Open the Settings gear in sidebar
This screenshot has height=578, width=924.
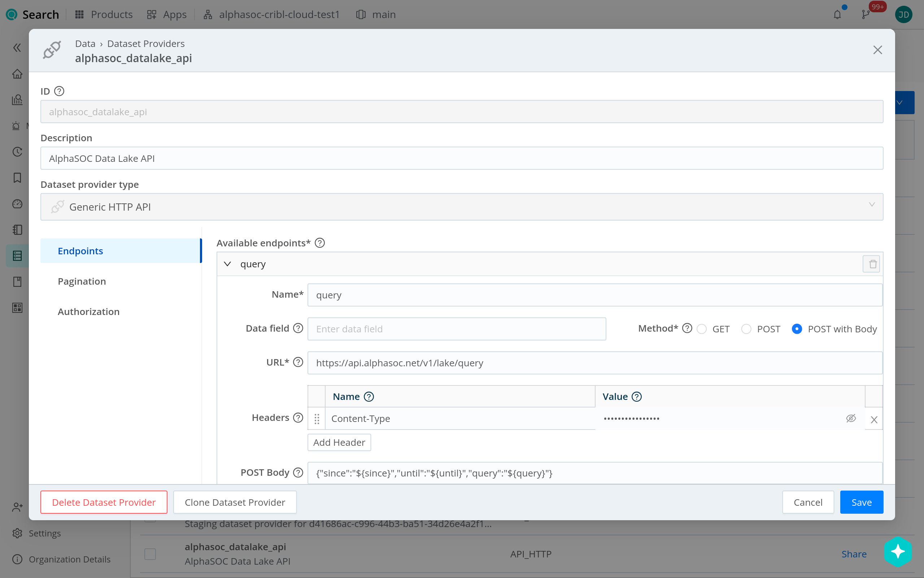(x=17, y=533)
